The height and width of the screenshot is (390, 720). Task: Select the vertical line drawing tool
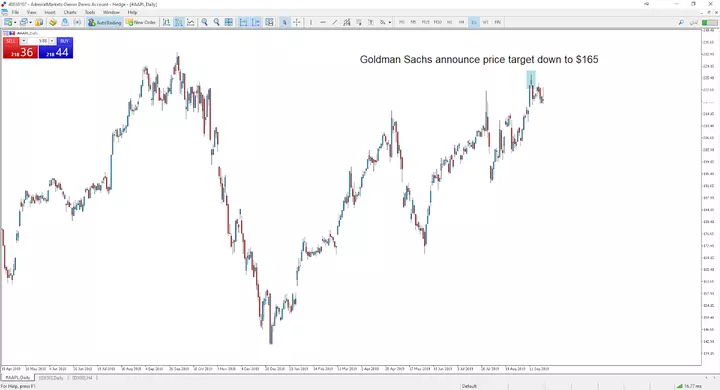(311, 22)
